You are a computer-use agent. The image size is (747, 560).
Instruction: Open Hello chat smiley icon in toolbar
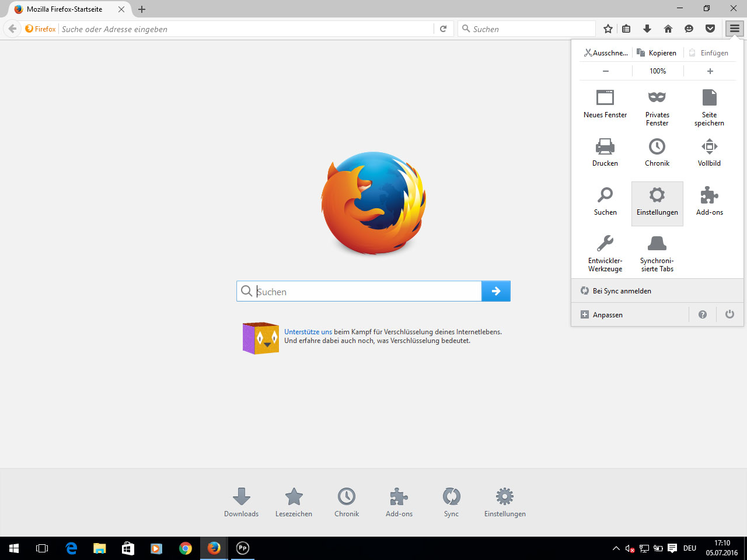point(689,29)
